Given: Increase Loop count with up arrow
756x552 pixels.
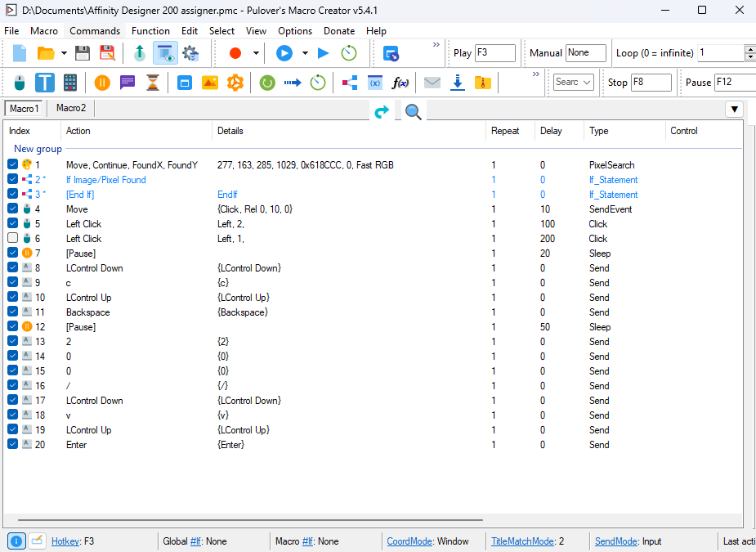Looking at the screenshot, I should point(749,49).
